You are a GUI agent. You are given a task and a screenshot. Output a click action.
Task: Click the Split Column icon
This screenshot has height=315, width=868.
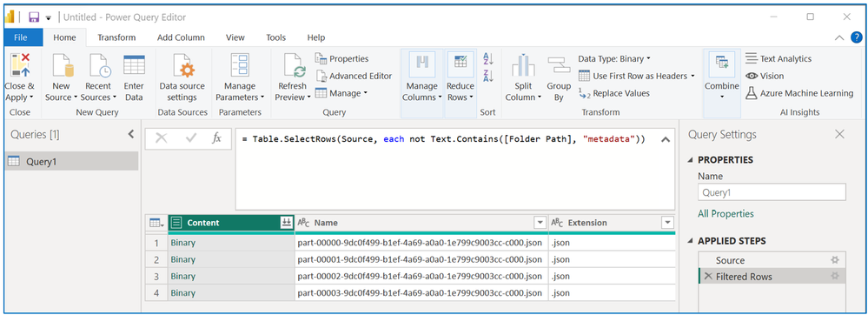point(523,65)
